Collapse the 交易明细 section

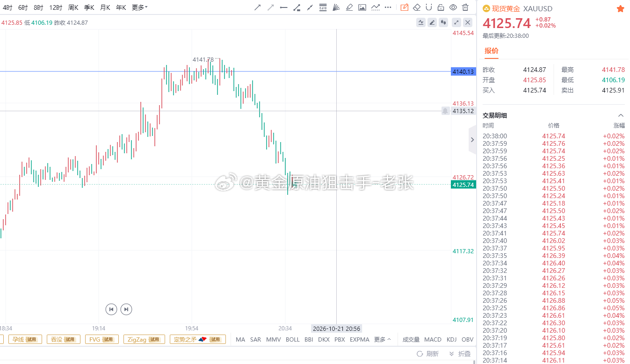pos(621,115)
